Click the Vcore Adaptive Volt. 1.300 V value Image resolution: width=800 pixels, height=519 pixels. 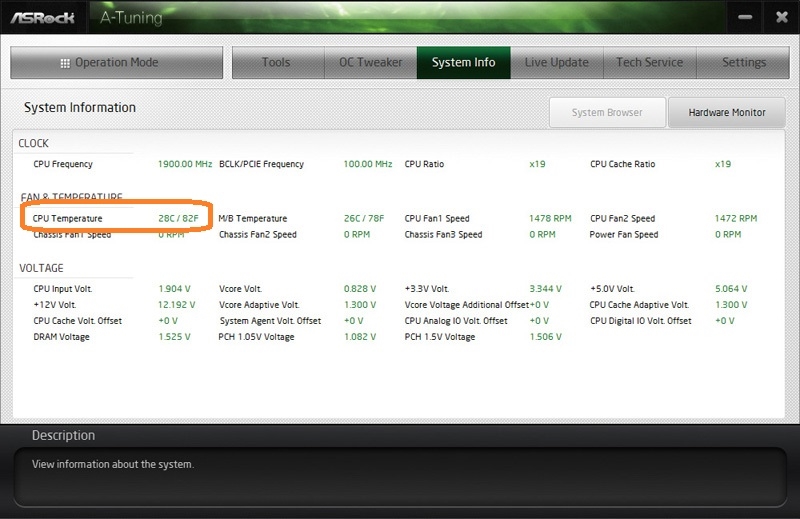pyautogui.click(x=360, y=305)
